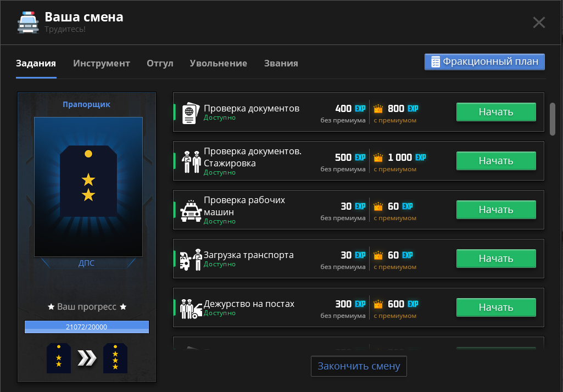Switch to the Инструмент tab
The width and height of the screenshot is (563, 392).
click(102, 63)
